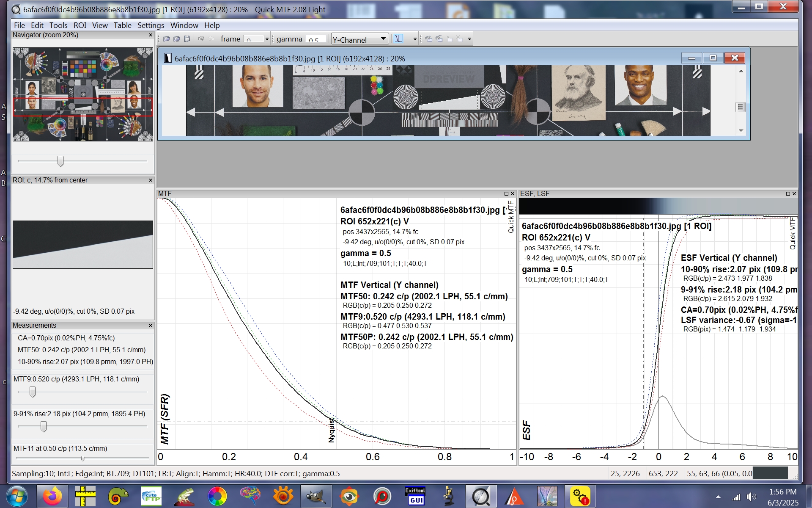Viewport: 812px width, 508px height.
Task: Click the Navigator zoom slider handle
Action: click(60, 161)
